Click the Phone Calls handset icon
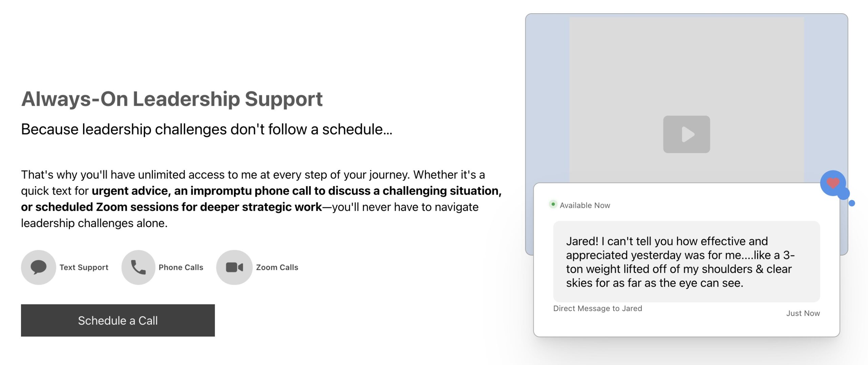Viewport: 868px width, 365px height. (x=138, y=267)
